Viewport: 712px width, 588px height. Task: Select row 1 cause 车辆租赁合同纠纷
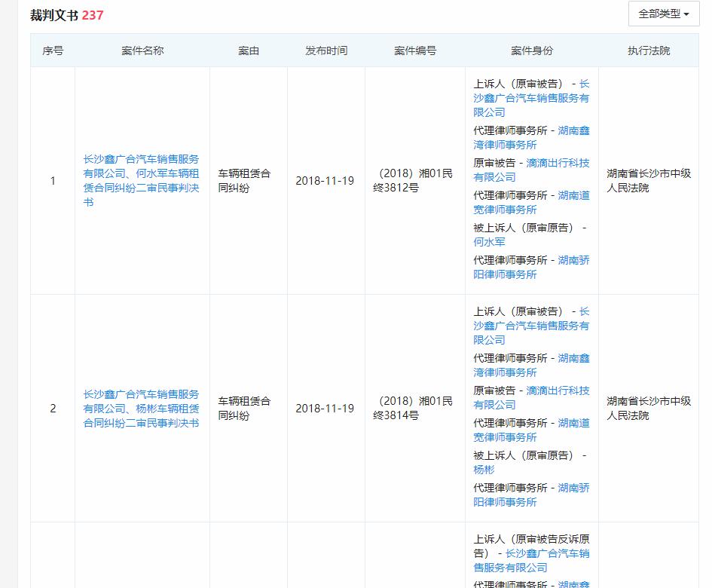point(244,180)
